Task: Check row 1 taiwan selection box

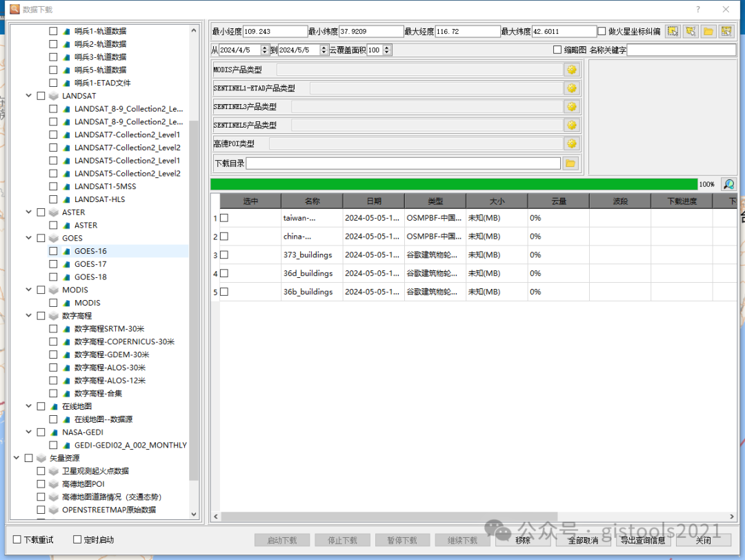Action: [224, 218]
